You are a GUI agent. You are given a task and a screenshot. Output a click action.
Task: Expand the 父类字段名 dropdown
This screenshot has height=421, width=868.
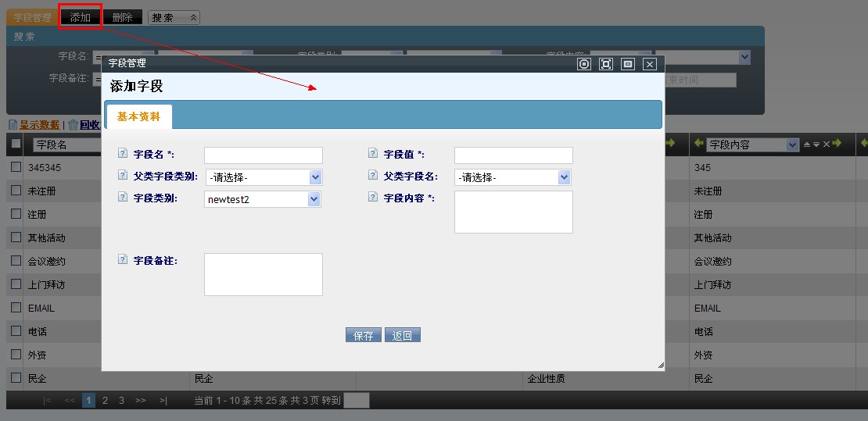click(x=512, y=177)
